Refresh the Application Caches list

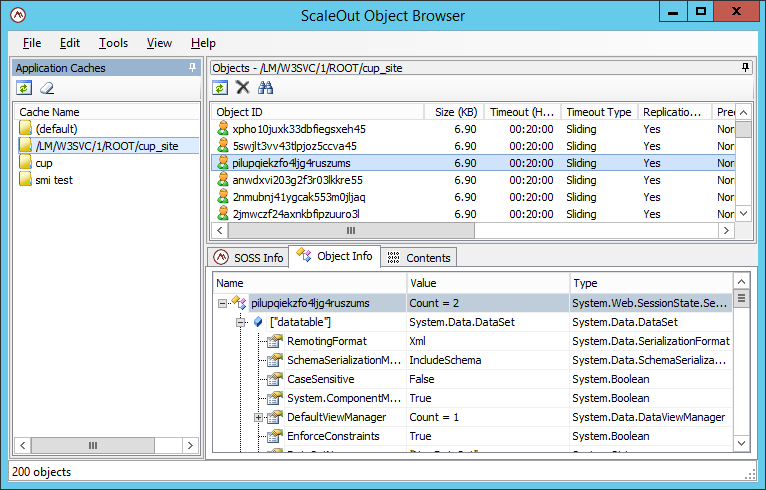pos(24,88)
